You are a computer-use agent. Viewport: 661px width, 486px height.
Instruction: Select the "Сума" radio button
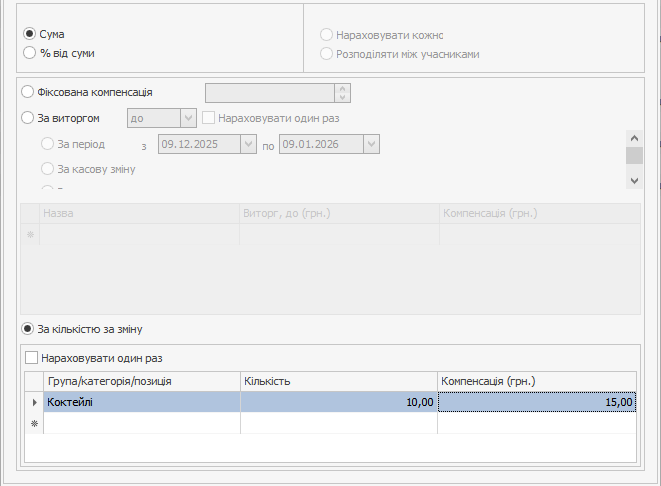click(x=29, y=34)
